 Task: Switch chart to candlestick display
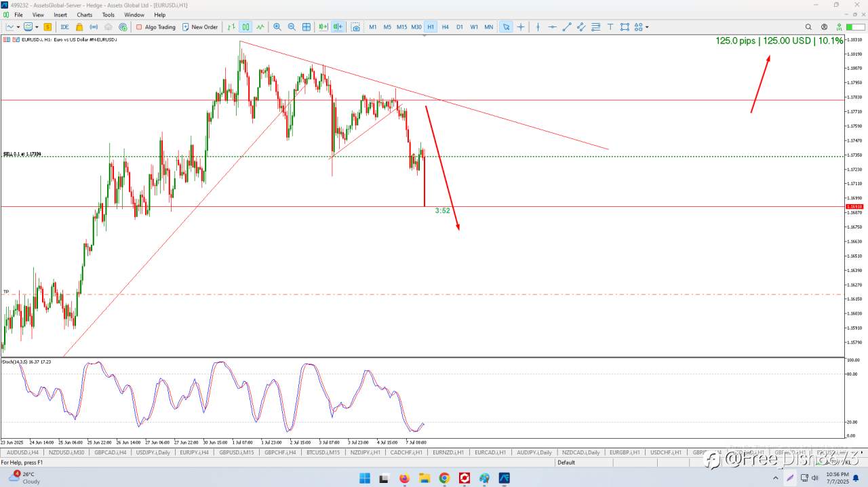245,27
